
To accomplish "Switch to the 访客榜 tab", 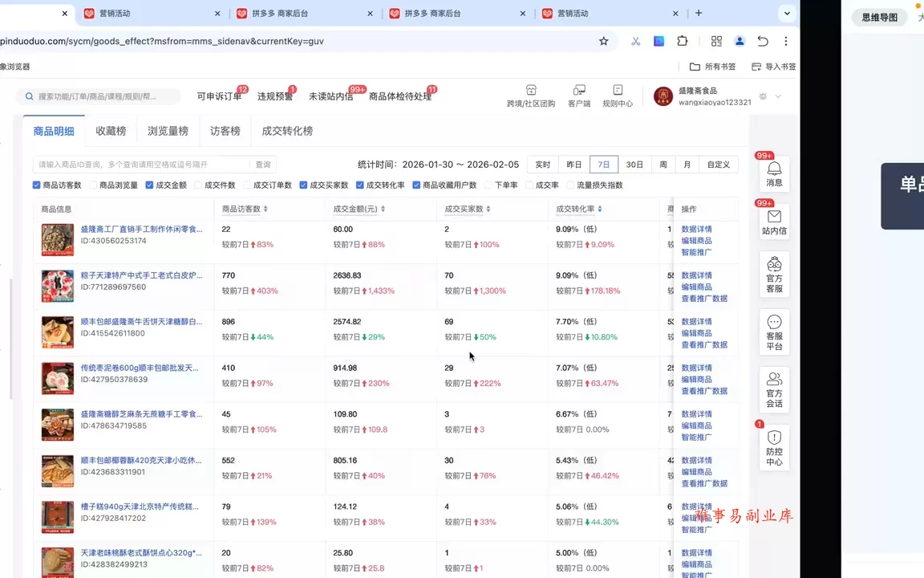I will pos(225,131).
